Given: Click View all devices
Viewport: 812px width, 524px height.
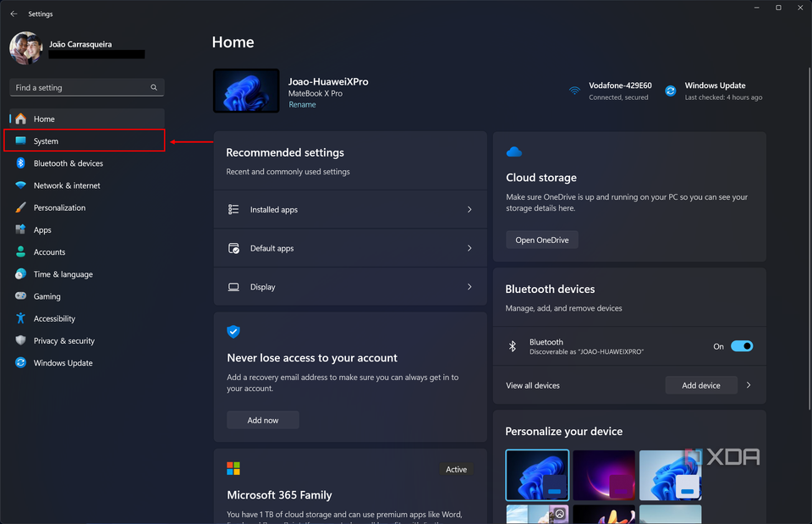Looking at the screenshot, I should tap(532, 386).
